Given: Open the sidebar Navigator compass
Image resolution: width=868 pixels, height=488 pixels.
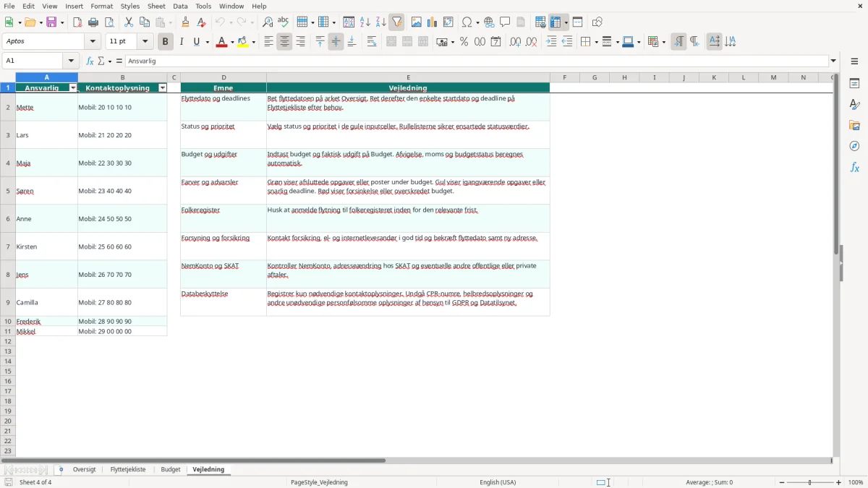Looking at the screenshot, I should coord(854,146).
